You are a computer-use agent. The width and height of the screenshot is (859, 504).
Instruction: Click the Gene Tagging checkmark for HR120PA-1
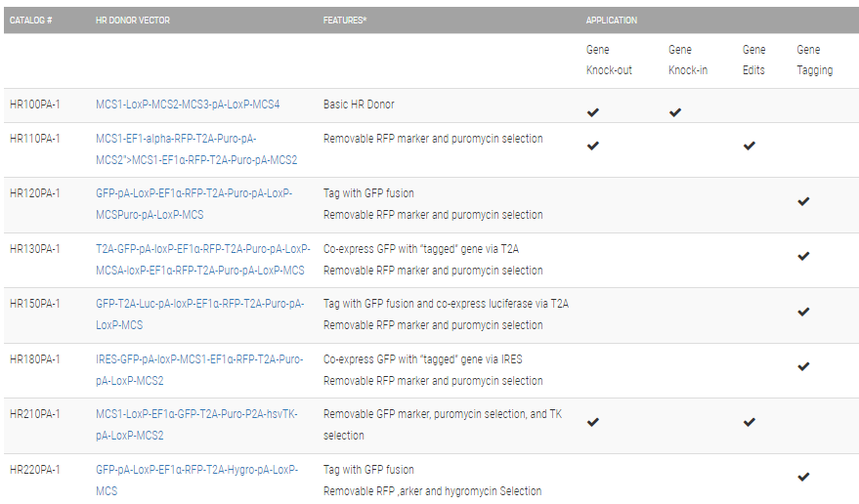803,201
